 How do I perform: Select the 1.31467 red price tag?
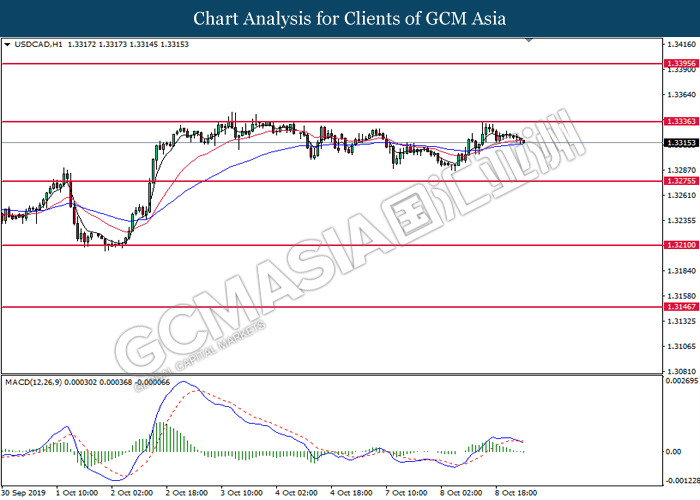coord(680,307)
